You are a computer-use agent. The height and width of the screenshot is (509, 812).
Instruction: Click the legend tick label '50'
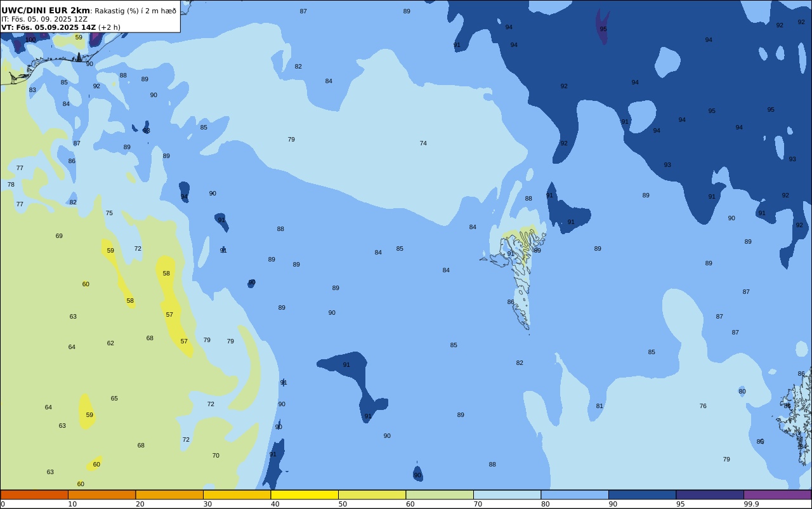click(343, 504)
